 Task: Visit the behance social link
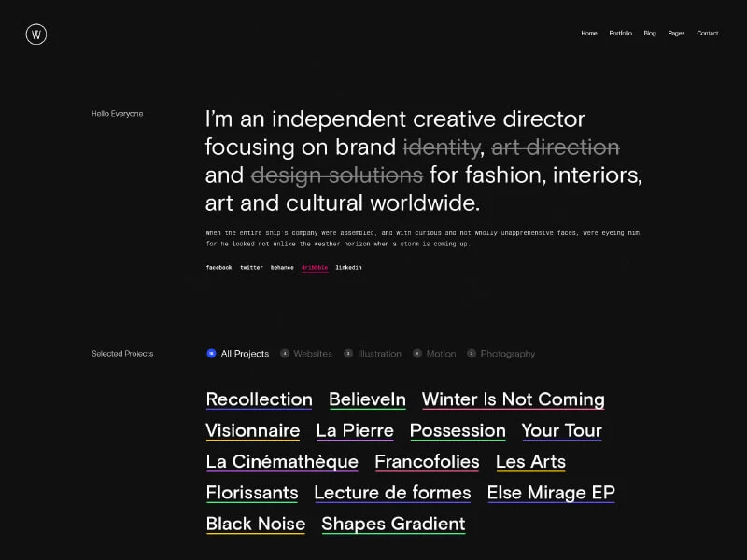click(282, 268)
